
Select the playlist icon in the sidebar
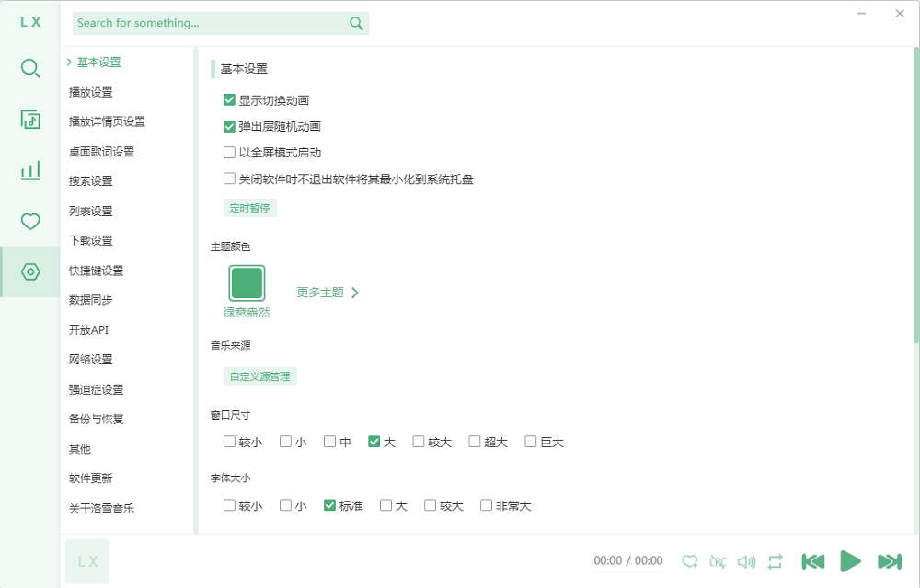coord(29,120)
